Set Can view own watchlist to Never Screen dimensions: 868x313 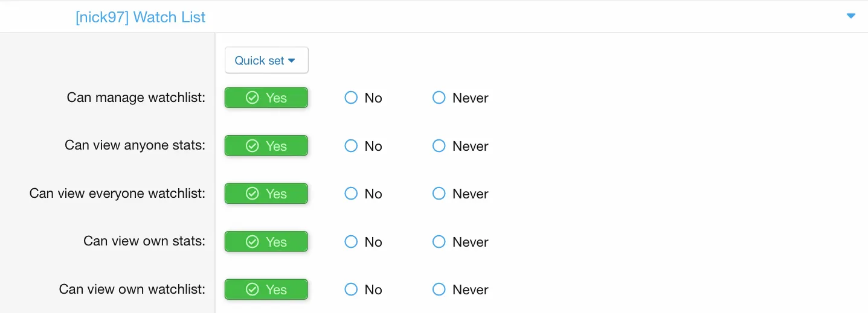(x=439, y=289)
